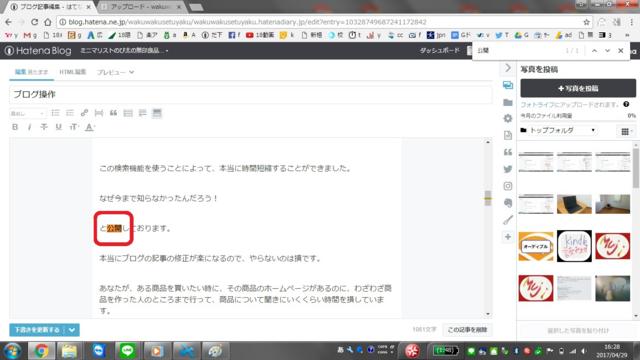The image size is (640, 360).
Task: Click the browser address bar
Action: pyautogui.click(x=322, y=22)
